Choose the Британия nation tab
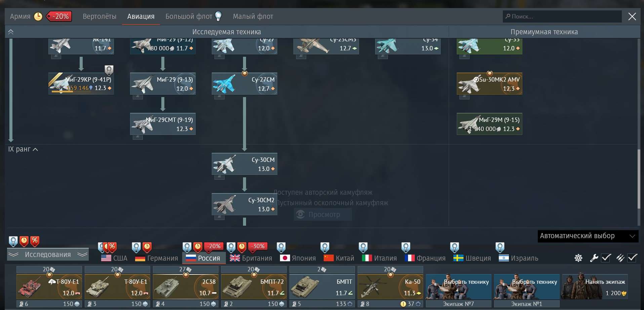 click(251, 258)
